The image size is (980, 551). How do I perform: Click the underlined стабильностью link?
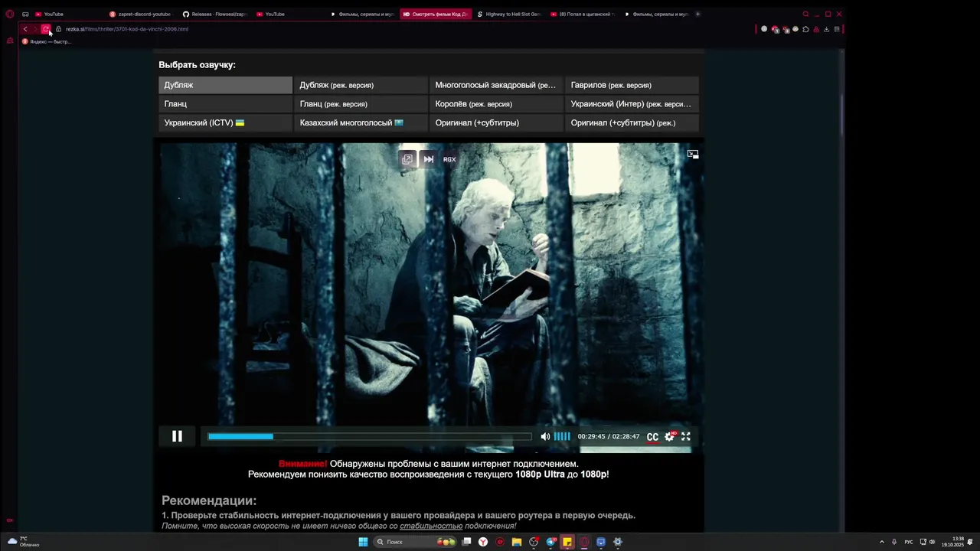431,526
